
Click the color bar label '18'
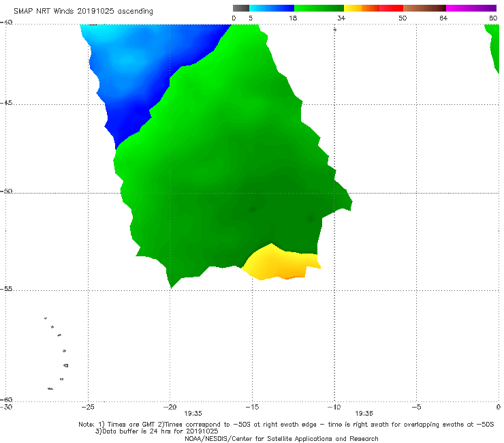pyautogui.click(x=293, y=18)
